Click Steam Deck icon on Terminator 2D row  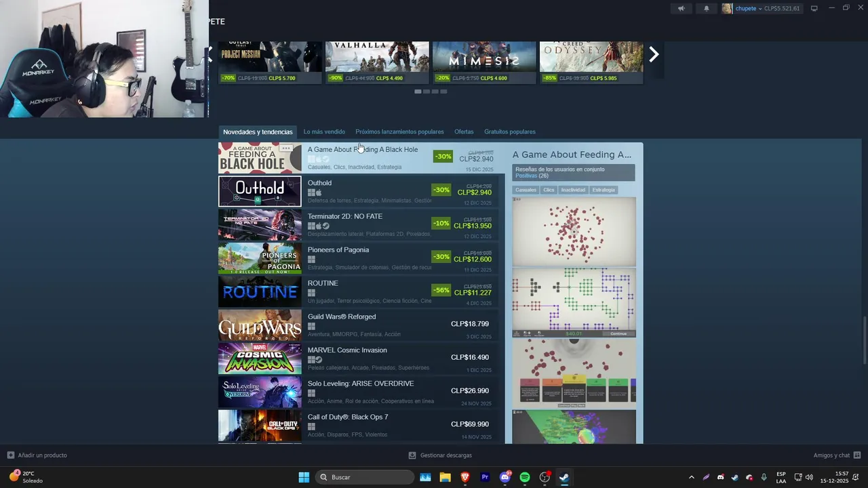pos(326,226)
